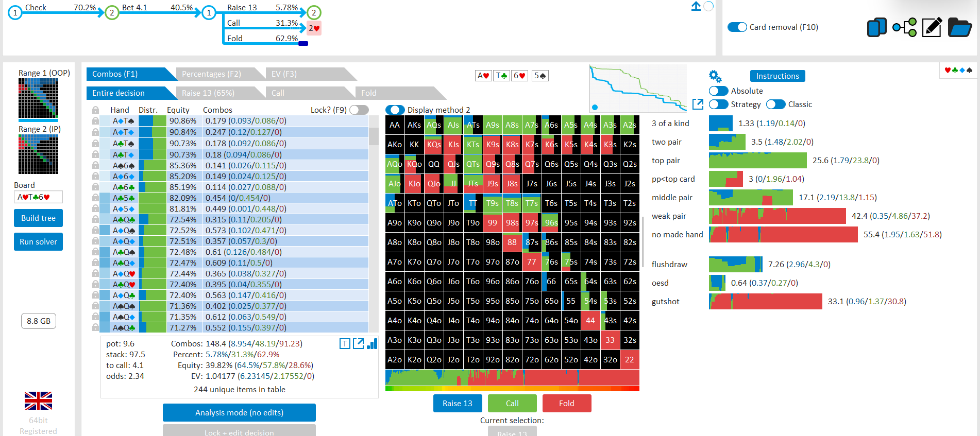980x436 pixels.
Task: Click the 5♠ turn card
Action: tap(540, 76)
